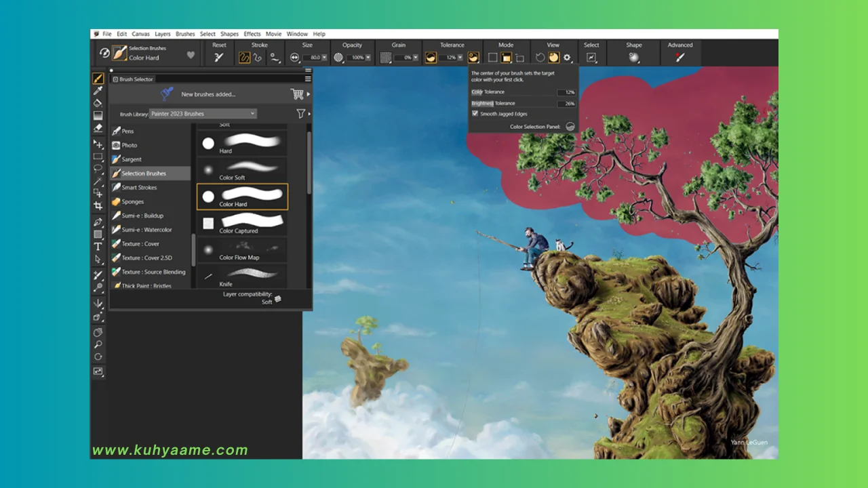Viewport: 868px width, 488px height.
Task: Select the Text tool
Action: coord(98,247)
